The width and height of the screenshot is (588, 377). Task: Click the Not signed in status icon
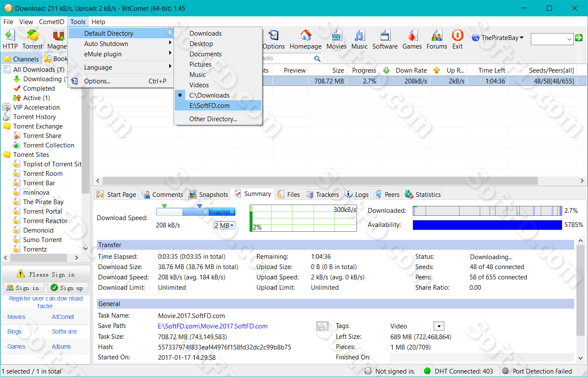click(368, 371)
